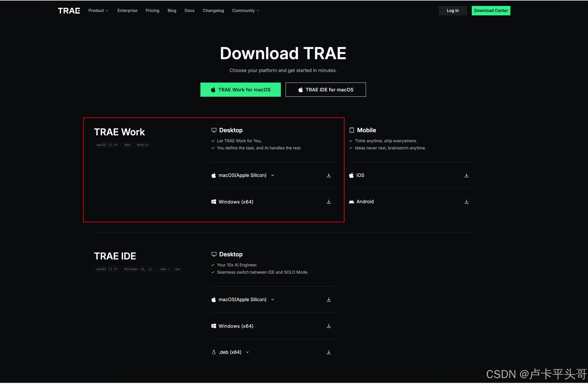Click the iOS download link text
The width and height of the screenshot is (588, 384).
(360, 175)
